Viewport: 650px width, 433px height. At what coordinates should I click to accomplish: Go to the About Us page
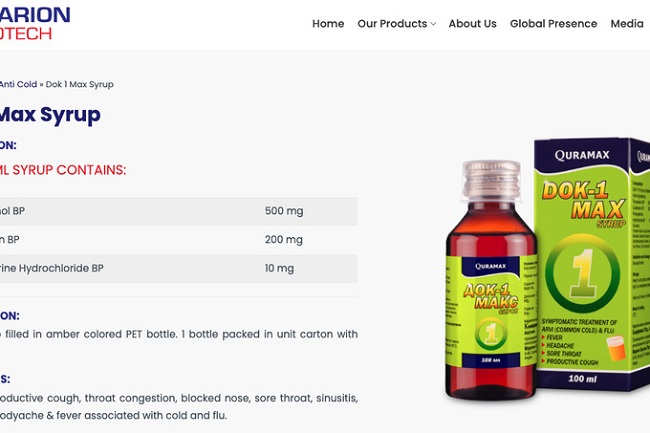point(472,24)
